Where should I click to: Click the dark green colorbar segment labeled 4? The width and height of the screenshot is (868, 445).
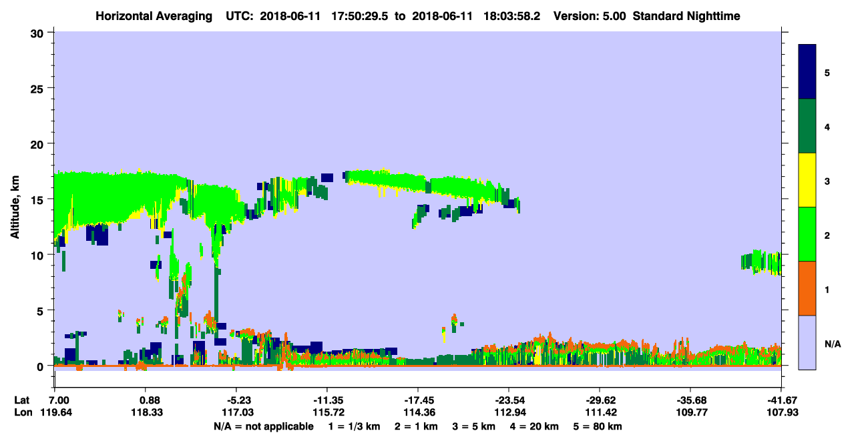coord(807,126)
